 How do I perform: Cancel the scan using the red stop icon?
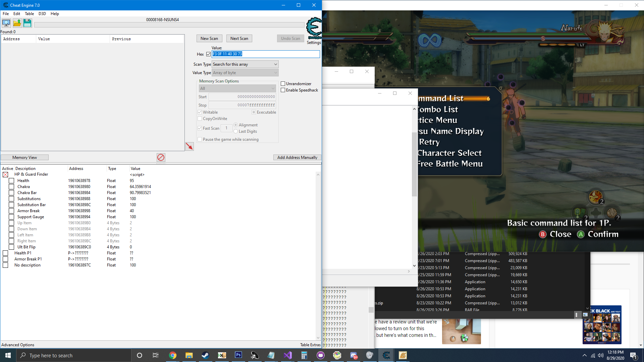[161, 157]
